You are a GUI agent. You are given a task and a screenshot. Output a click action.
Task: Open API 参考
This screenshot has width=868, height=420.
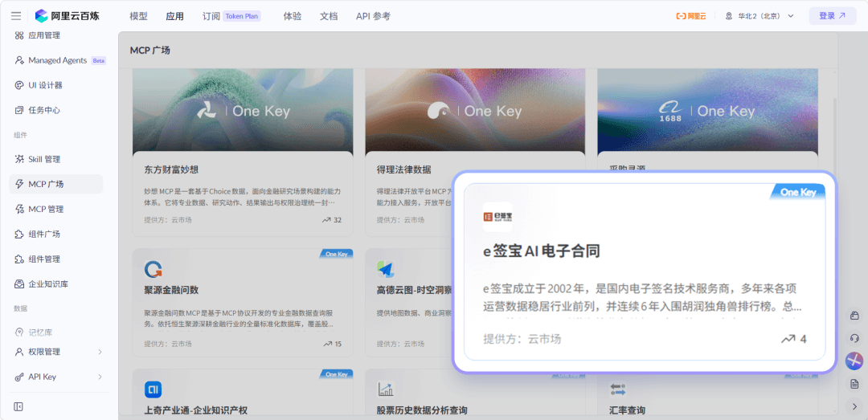click(373, 16)
